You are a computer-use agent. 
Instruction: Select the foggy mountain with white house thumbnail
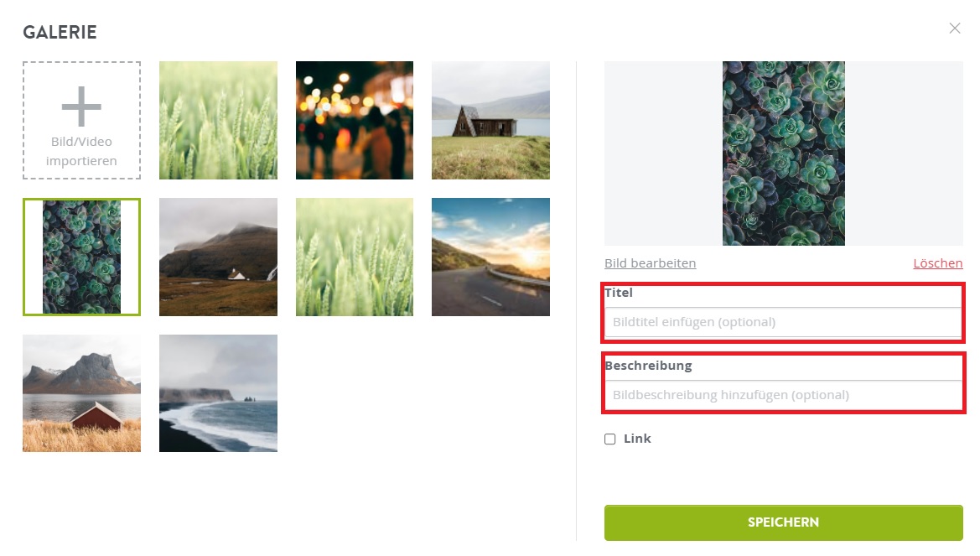tap(218, 257)
